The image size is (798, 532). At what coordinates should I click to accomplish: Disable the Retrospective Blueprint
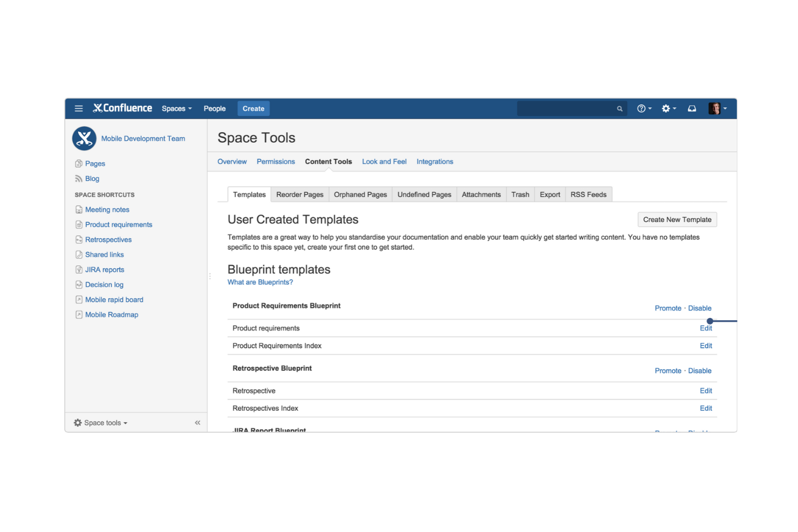point(700,370)
